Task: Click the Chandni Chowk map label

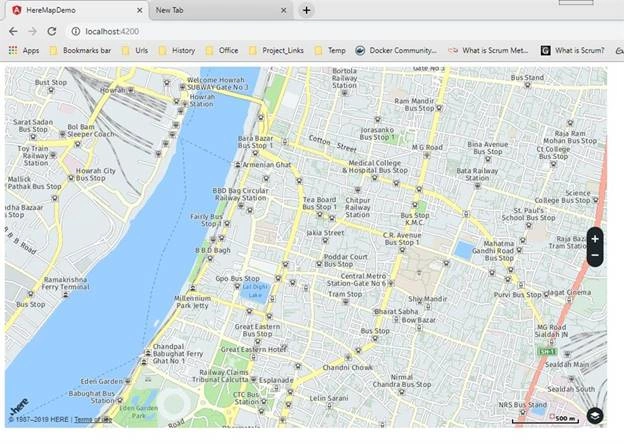Action: [x=347, y=368]
